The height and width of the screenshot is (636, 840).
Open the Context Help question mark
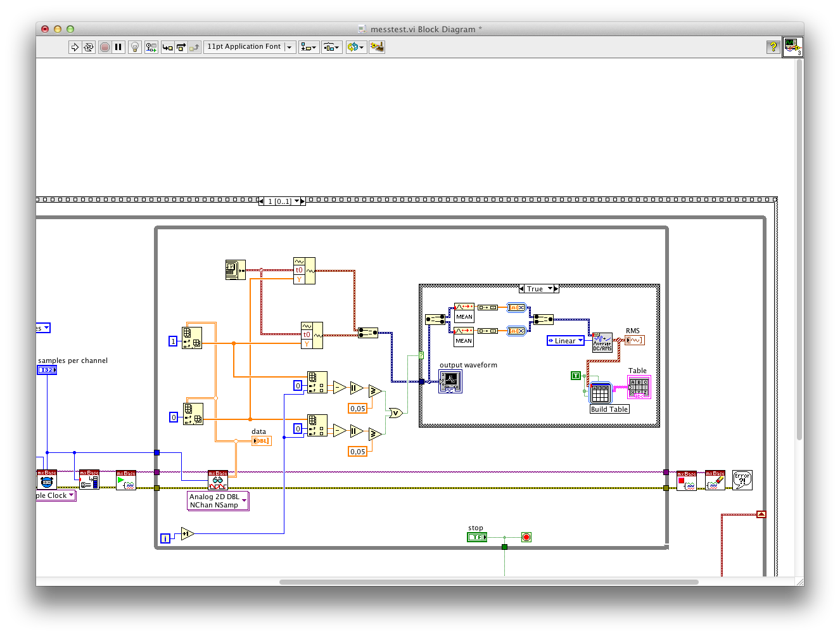(773, 47)
